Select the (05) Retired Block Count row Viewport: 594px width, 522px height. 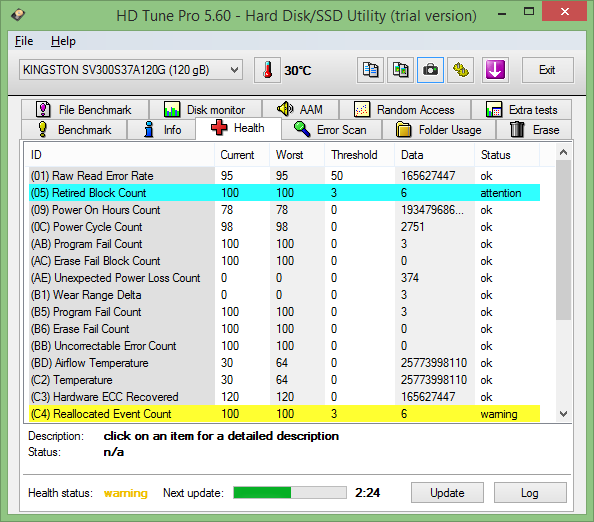pyautogui.click(x=284, y=193)
